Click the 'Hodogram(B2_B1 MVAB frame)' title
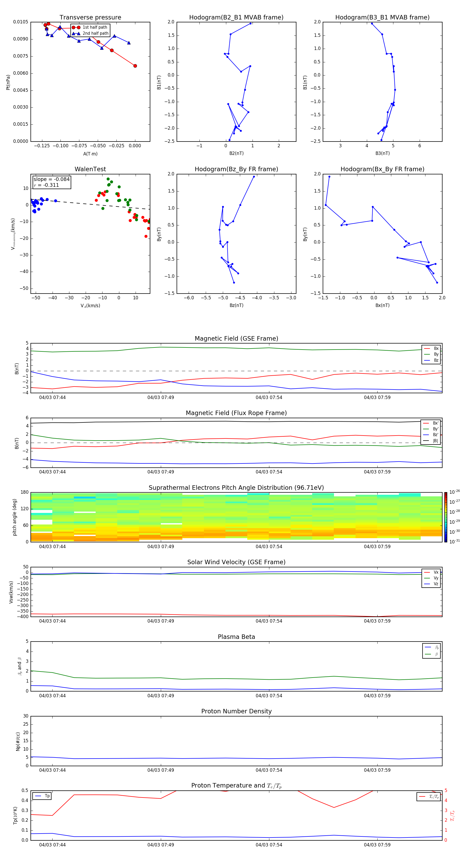 (236, 17)
